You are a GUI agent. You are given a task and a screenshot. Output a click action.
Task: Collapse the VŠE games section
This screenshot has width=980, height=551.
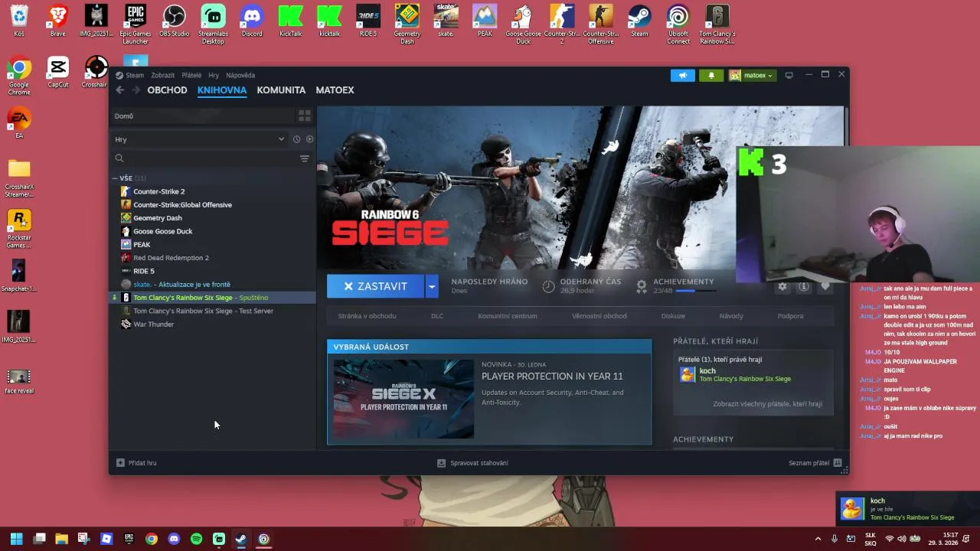(115, 178)
